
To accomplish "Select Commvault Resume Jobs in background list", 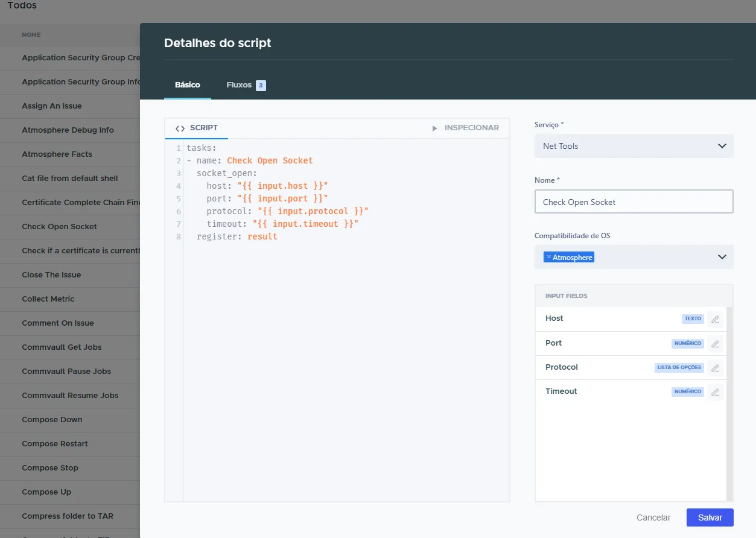I will coord(70,396).
